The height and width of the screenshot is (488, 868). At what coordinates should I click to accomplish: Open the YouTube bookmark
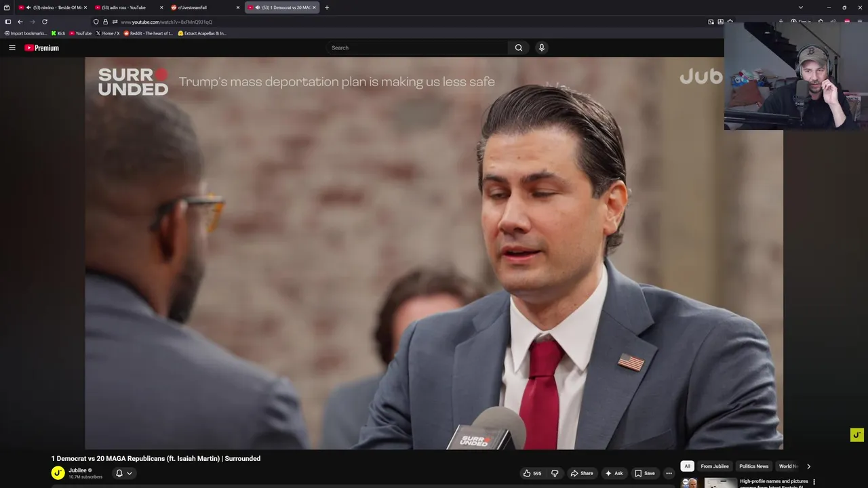(81, 33)
